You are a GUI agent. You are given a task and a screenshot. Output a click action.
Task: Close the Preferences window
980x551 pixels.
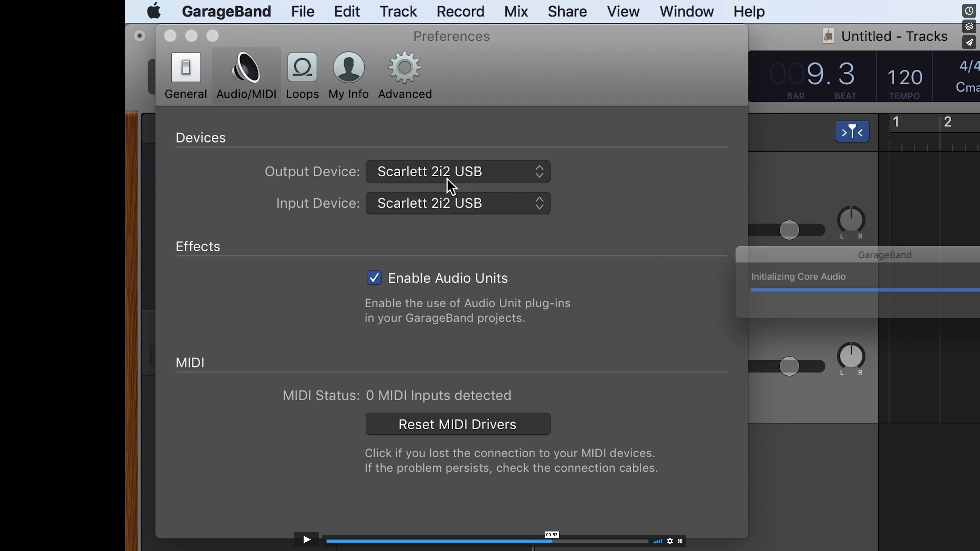click(x=170, y=36)
